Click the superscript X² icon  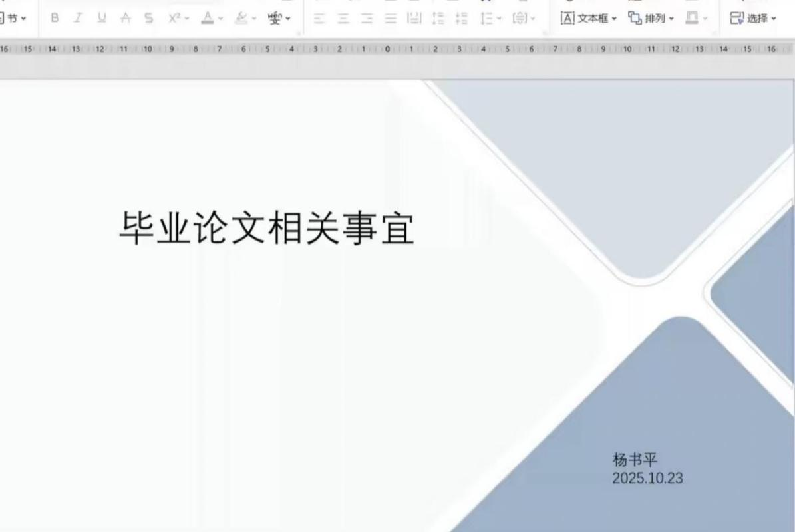[175, 18]
